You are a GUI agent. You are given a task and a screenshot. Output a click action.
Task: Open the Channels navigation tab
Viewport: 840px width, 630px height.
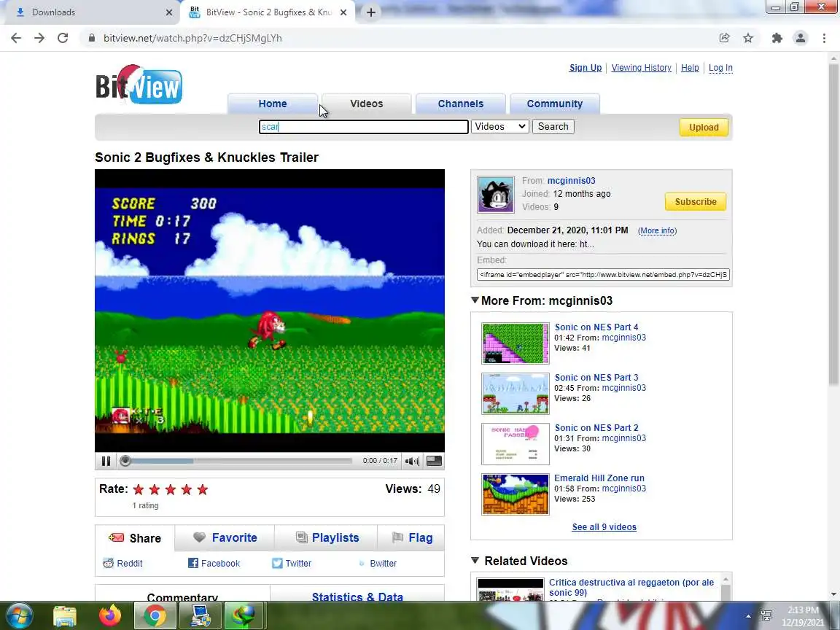click(x=461, y=104)
